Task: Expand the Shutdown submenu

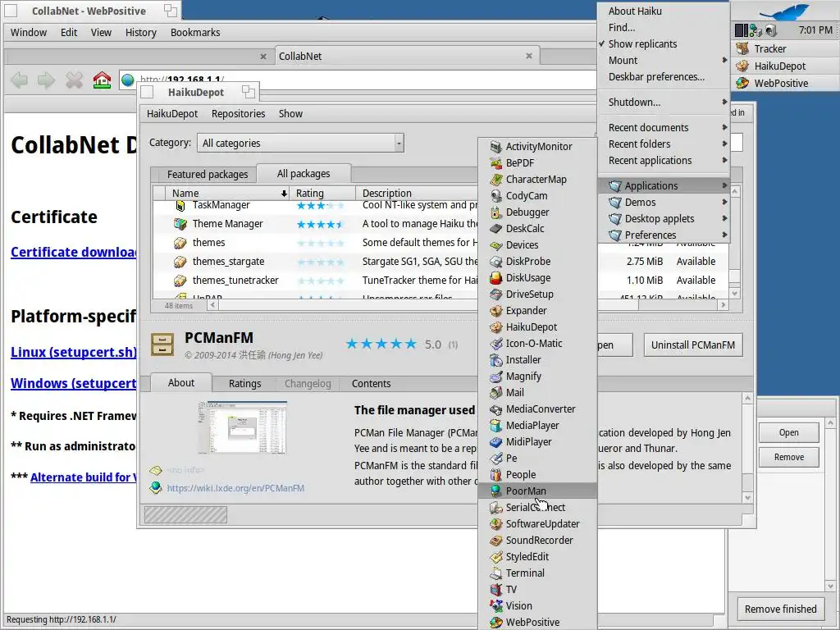Action: [663, 103]
